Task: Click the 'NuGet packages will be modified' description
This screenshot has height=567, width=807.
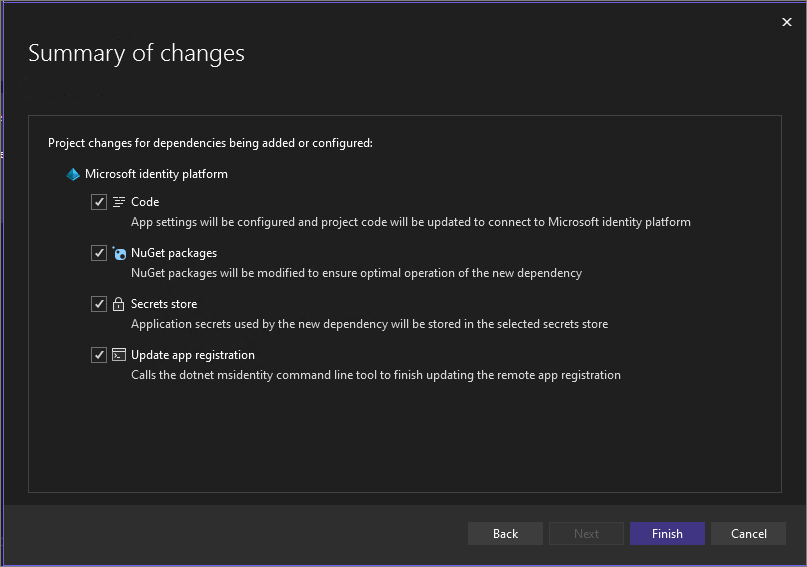Action: point(356,273)
